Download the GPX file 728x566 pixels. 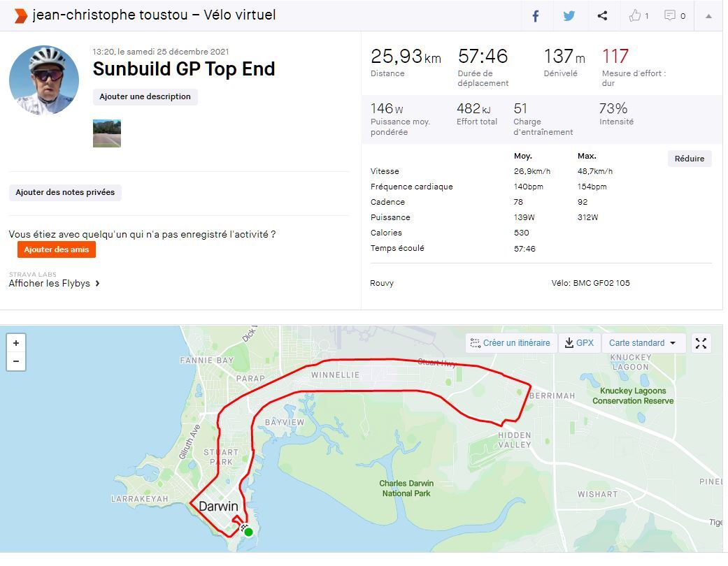coord(579,343)
